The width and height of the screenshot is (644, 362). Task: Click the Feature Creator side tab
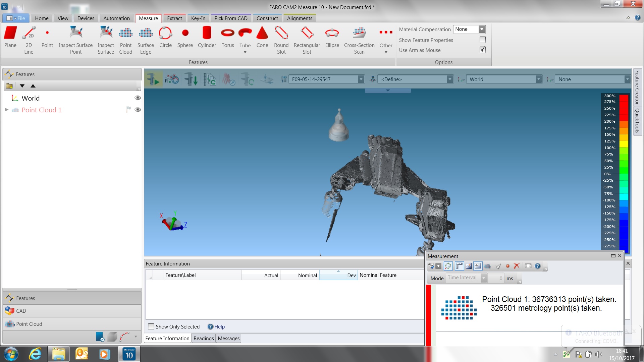pyautogui.click(x=637, y=87)
